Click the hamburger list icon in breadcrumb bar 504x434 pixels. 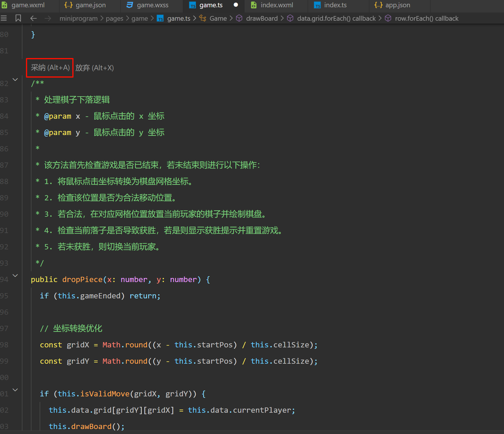4,18
